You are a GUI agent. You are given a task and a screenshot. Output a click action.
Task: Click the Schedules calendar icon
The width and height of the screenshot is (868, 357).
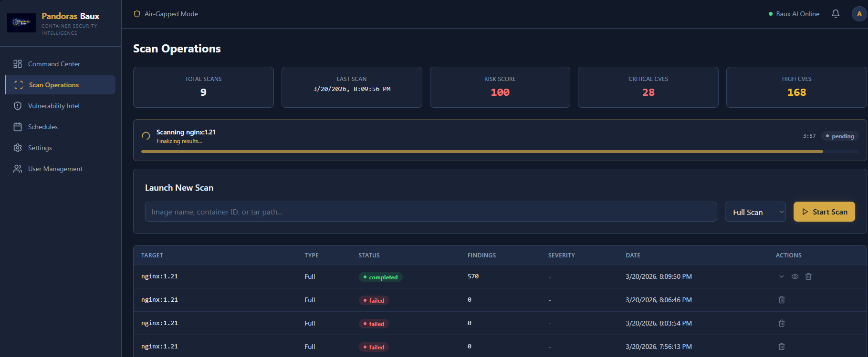[x=18, y=127]
